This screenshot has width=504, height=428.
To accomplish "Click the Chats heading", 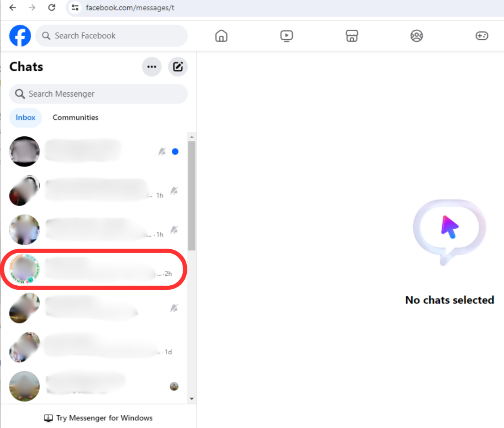I will click(26, 67).
